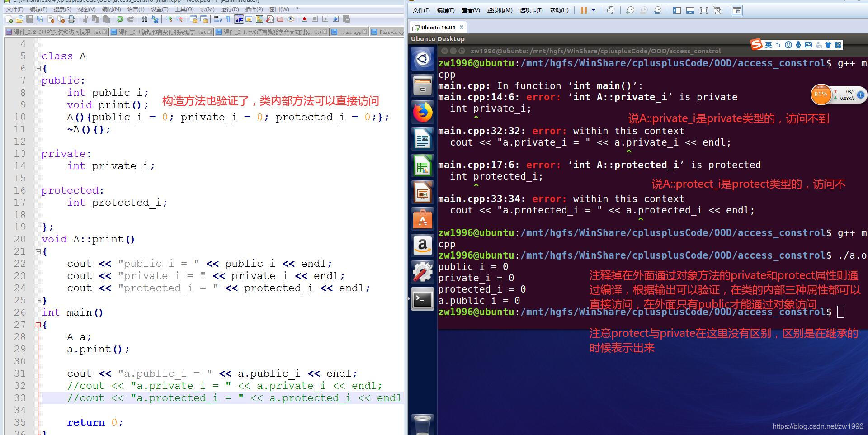868x435 pixels.
Task: Click Play macro icon in Notepad++
Action: [x=325, y=19]
